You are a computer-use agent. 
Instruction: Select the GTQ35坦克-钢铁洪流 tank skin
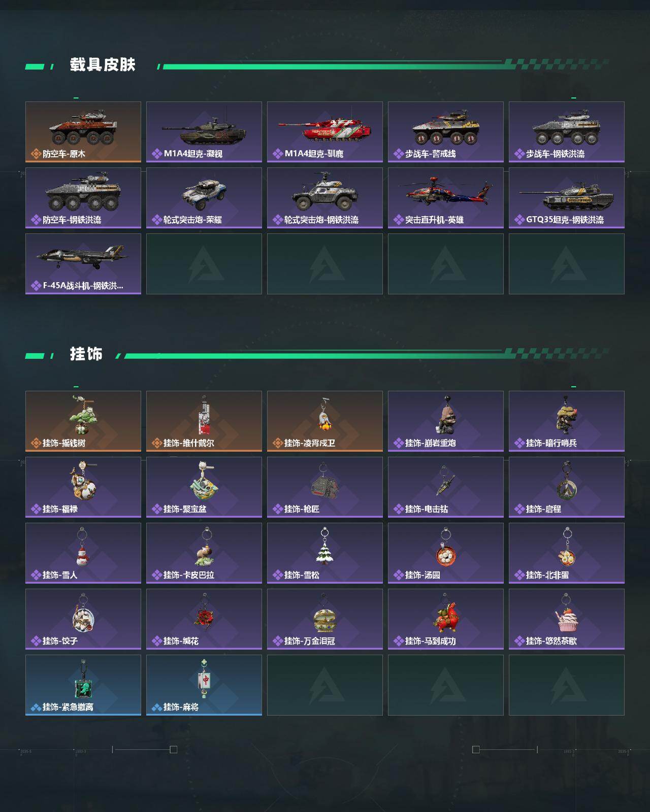(567, 198)
